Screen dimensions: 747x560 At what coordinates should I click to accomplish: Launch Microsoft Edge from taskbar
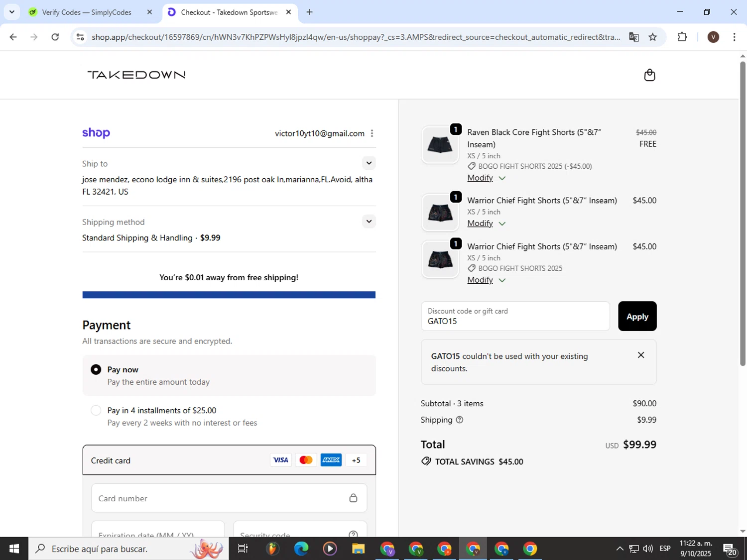point(301,549)
